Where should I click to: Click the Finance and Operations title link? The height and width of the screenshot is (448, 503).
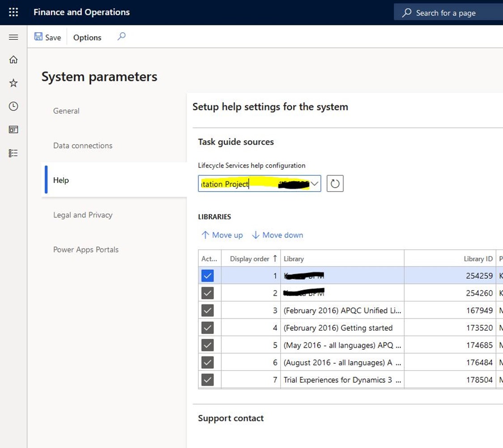click(x=81, y=12)
